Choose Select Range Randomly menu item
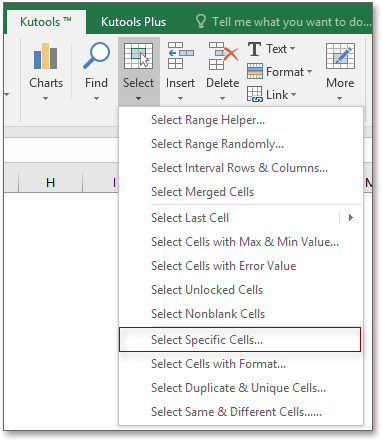382x441 pixels. 241,144
